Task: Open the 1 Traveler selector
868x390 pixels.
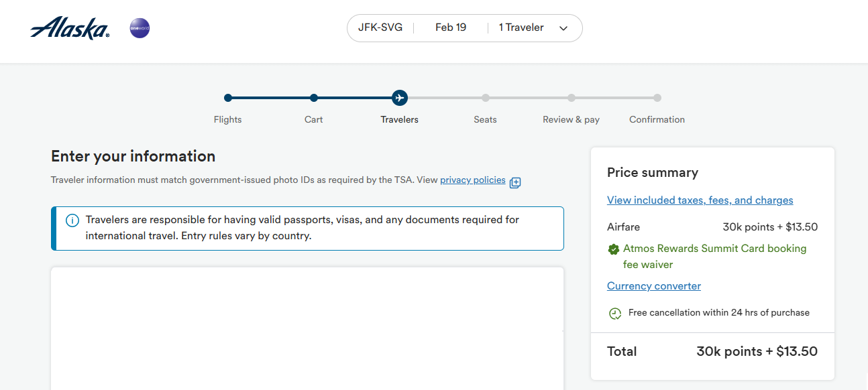Action: [x=521, y=27]
